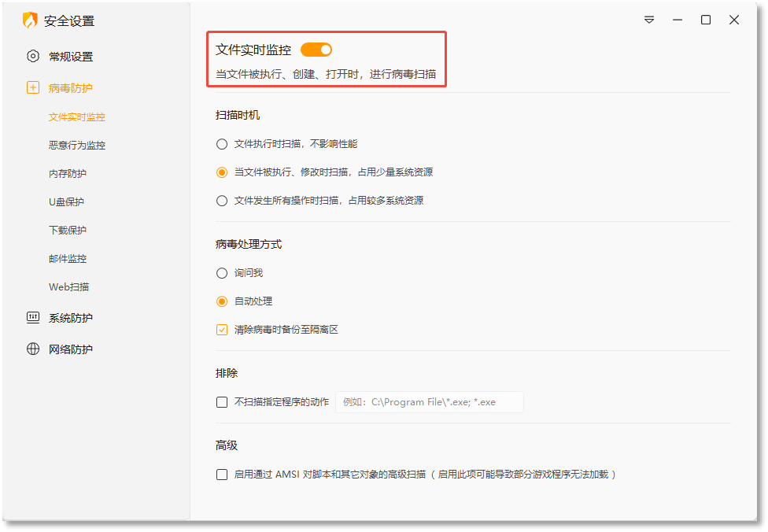Go to 内存防护 settings
This screenshot has width=768, height=532.
click(x=68, y=173)
